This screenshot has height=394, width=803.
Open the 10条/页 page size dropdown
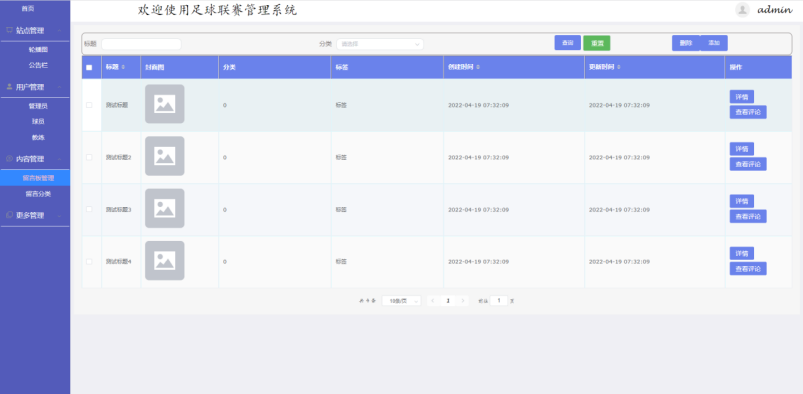pos(402,301)
